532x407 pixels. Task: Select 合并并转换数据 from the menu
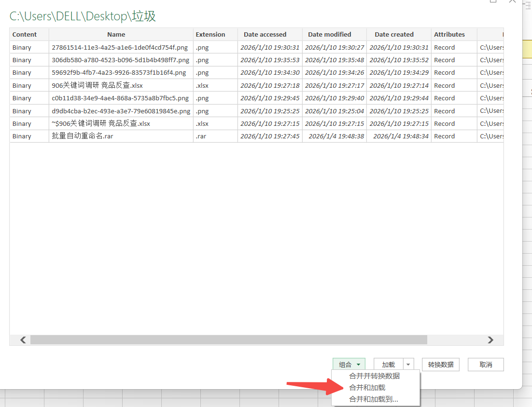pos(374,376)
